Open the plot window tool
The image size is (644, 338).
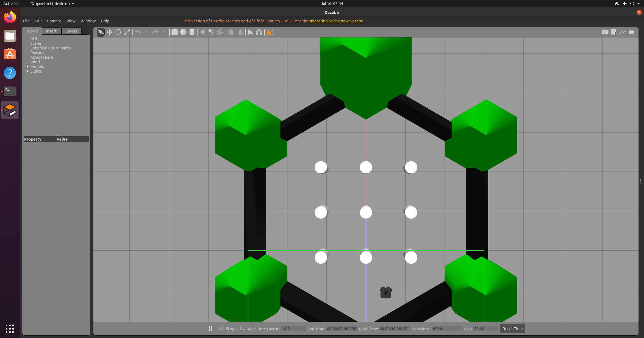tap(623, 32)
